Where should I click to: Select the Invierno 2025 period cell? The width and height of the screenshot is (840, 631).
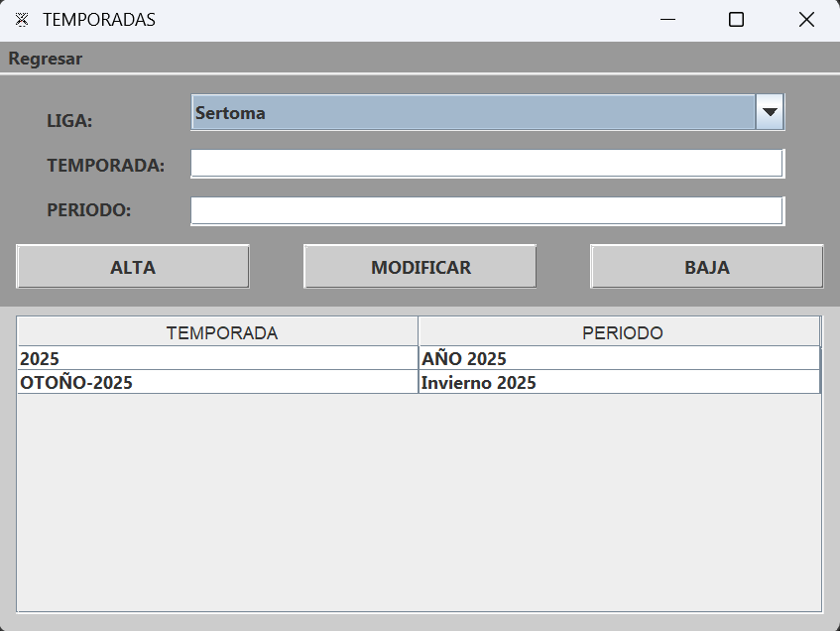(x=619, y=383)
